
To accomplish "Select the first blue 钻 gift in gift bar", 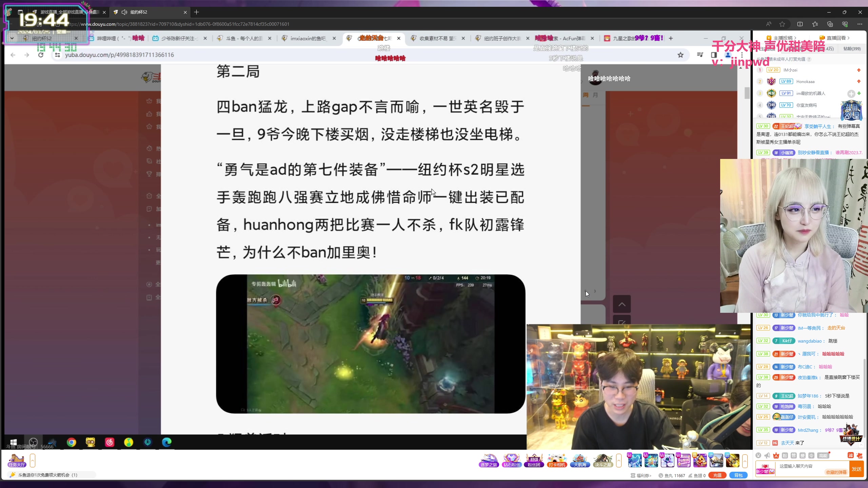I will click(635, 461).
